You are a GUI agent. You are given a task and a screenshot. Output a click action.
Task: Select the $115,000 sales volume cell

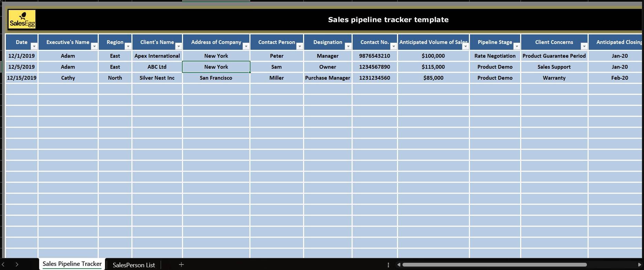[x=433, y=67]
